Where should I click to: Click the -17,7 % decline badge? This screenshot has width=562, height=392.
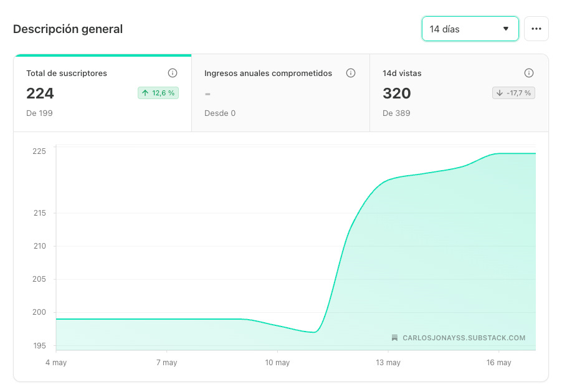pyautogui.click(x=513, y=93)
